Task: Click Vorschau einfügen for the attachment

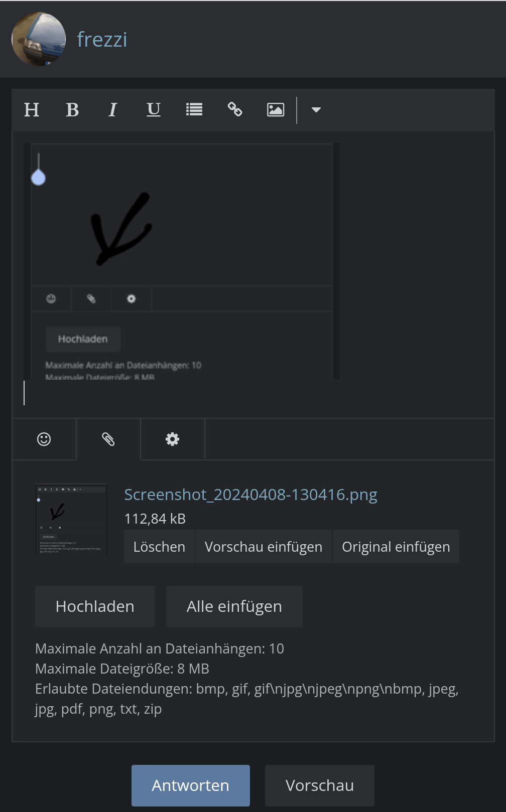Action: [x=264, y=547]
